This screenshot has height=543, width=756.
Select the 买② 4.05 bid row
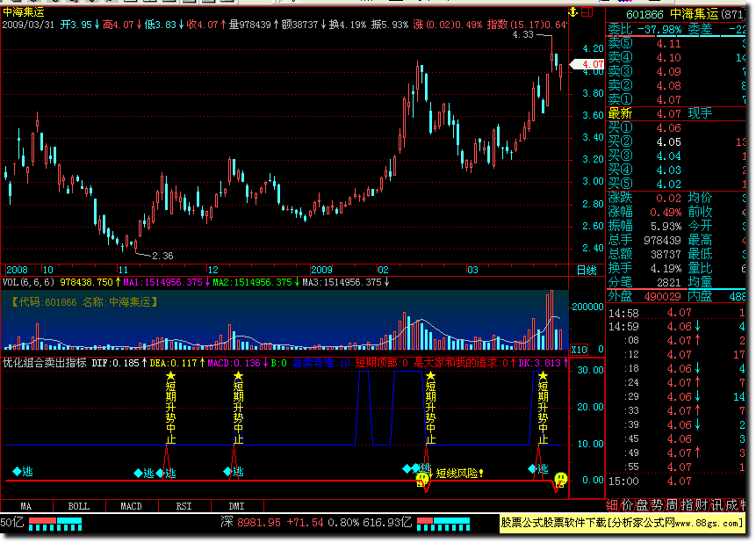pos(676,142)
